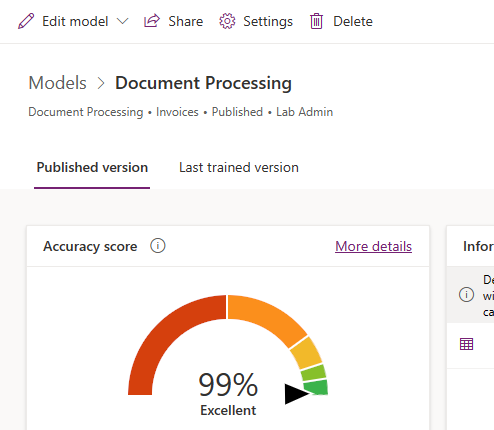Click the purple table grid icon
Image resolution: width=494 pixels, height=430 pixels.
tap(466, 344)
